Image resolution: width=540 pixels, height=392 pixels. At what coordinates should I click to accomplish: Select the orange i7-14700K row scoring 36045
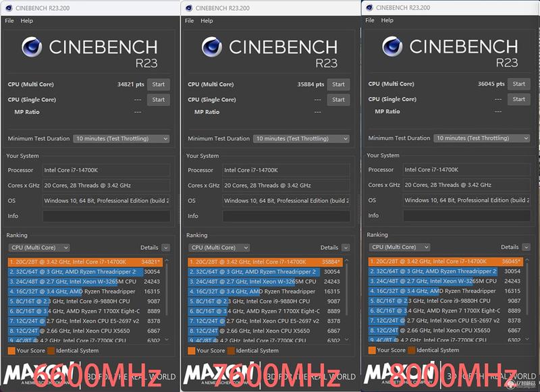click(x=446, y=262)
